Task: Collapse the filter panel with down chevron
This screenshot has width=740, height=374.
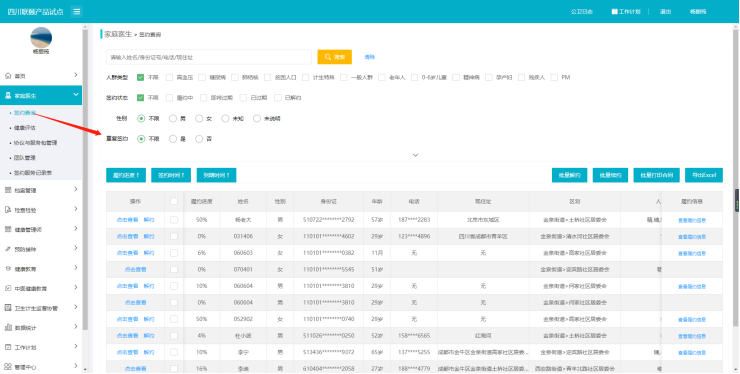Action: [x=415, y=155]
